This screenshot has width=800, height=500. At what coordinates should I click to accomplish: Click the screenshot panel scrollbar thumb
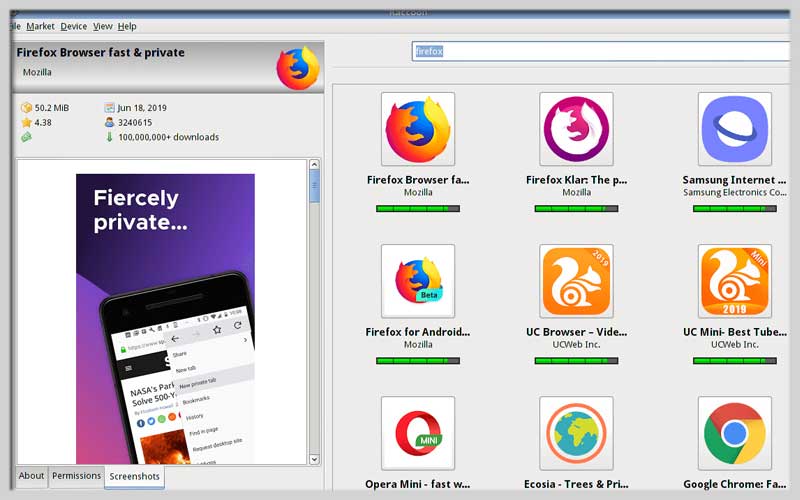[x=314, y=186]
